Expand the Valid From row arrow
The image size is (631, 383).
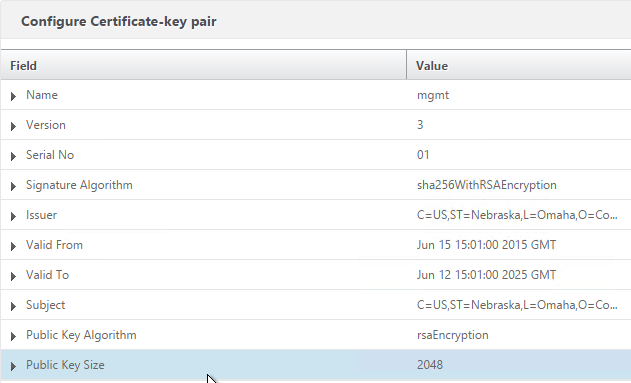pos(13,246)
